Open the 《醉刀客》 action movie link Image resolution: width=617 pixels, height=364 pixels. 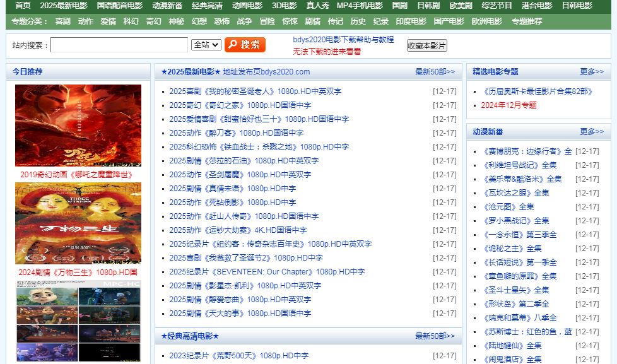(236, 133)
